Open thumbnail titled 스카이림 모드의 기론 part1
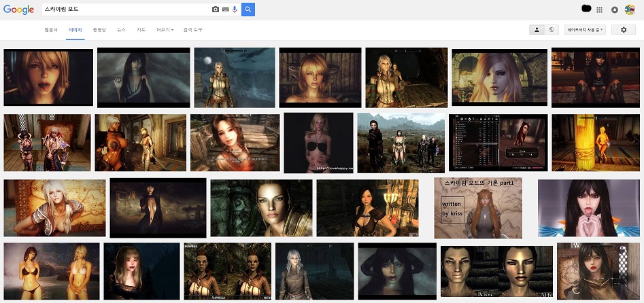 click(478, 208)
